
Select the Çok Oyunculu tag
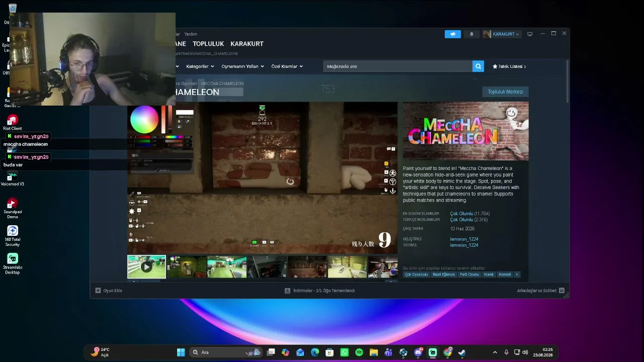(x=416, y=275)
